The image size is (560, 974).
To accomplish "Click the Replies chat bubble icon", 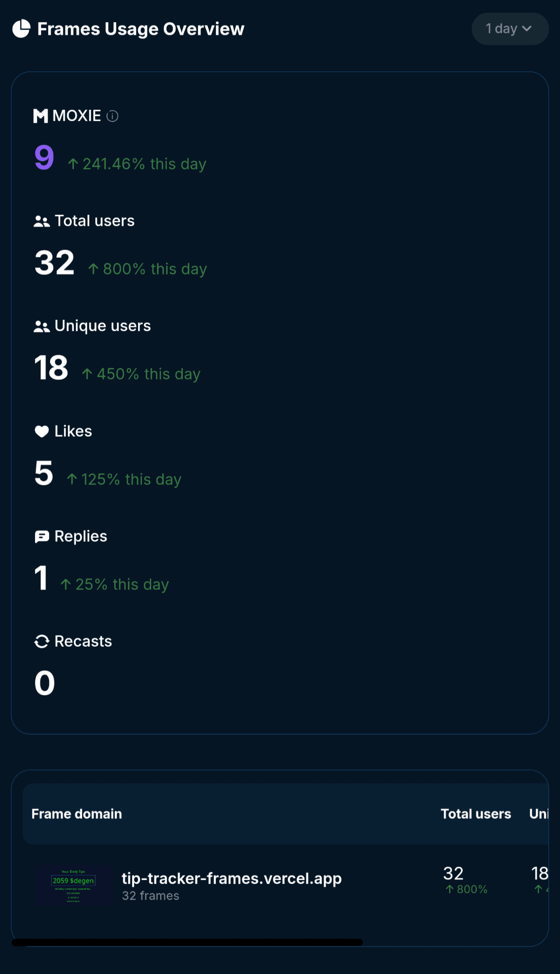I will pos(42,536).
